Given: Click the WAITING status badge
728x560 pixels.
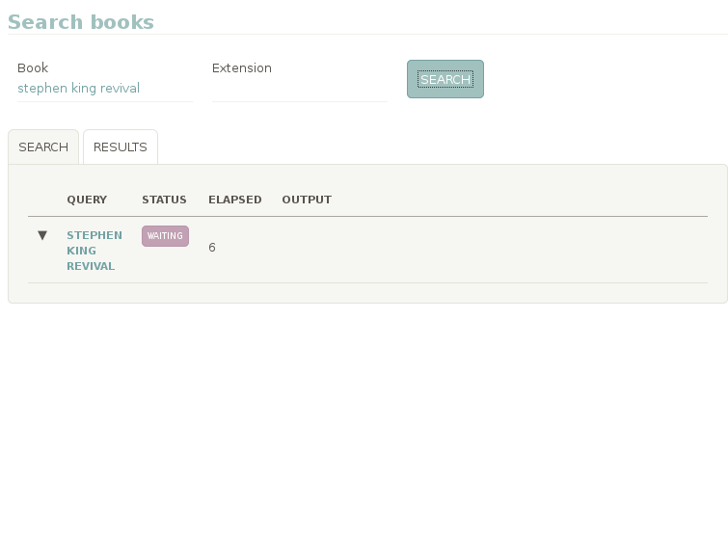Looking at the screenshot, I should tap(165, 236).
